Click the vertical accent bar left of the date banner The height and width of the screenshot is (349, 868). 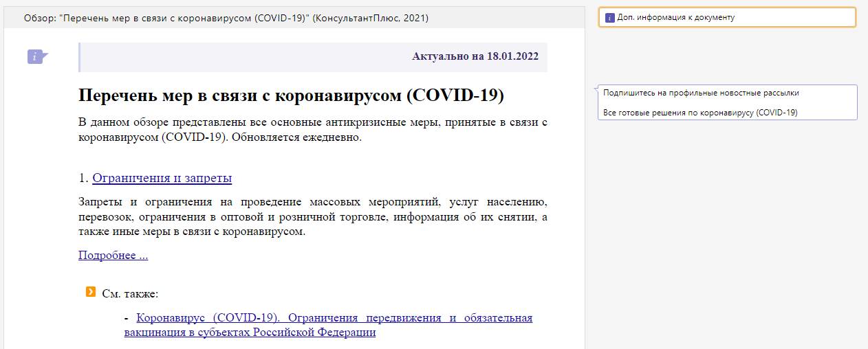click(80, 57)
